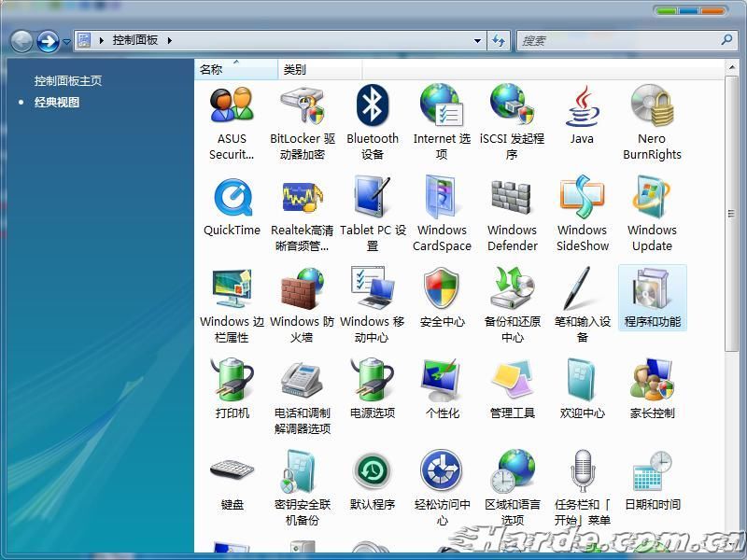Open Windows 防火墙 icon
This screenshot has height=560, width=747.
tap(302, 306)
